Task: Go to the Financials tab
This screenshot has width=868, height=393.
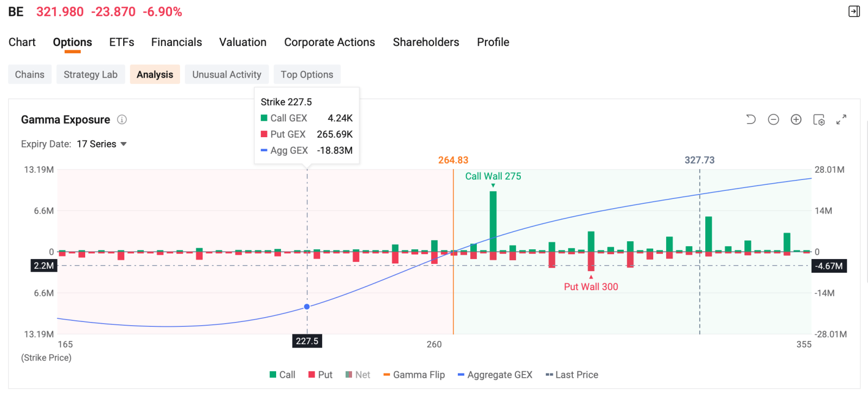Action: pyautogui.click(x=176, y=42)
